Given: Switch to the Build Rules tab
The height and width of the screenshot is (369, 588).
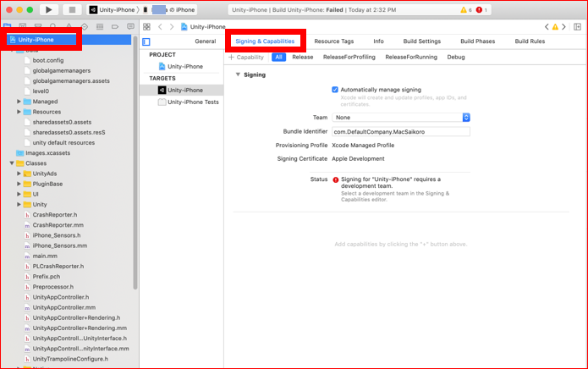Looking at the screenshot, I should click(530, 41).
